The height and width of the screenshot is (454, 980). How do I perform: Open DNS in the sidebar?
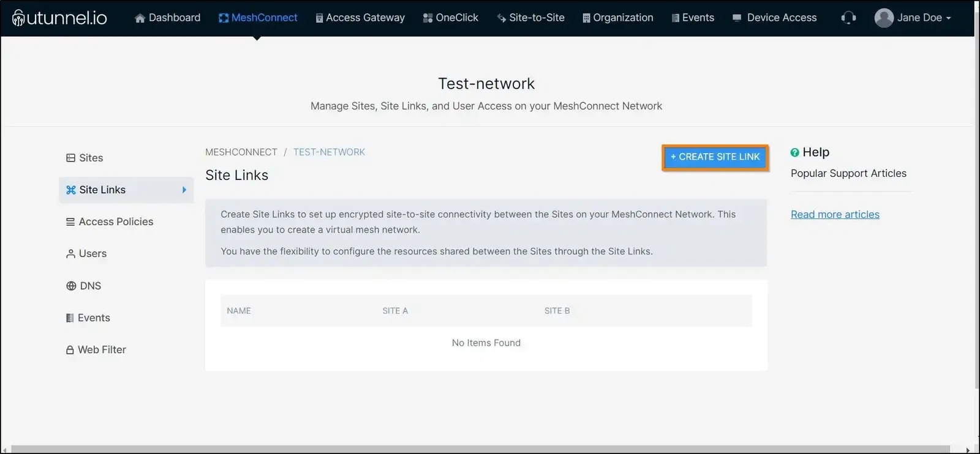[x=126, y=286]
